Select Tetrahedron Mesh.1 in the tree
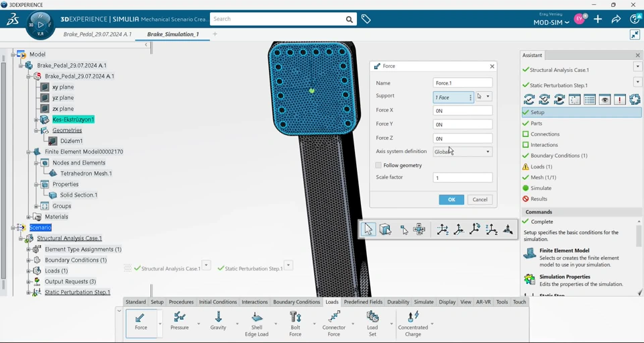Image resolution: width=644 pixels, height=343 pixels. pyautogui.click(x=86, y=173)
